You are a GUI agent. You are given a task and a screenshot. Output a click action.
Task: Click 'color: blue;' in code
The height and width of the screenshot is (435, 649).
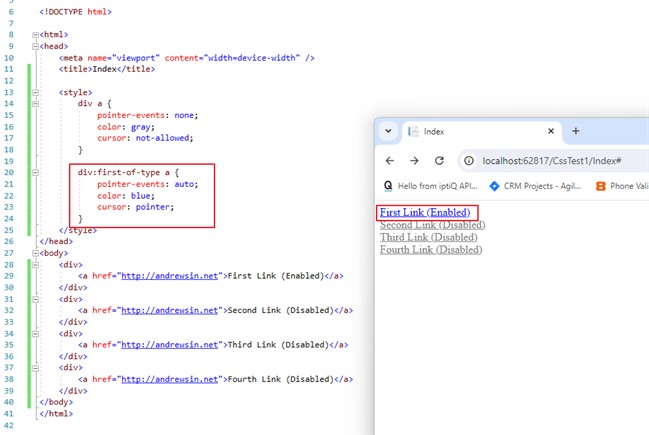[x=126, y=196]
